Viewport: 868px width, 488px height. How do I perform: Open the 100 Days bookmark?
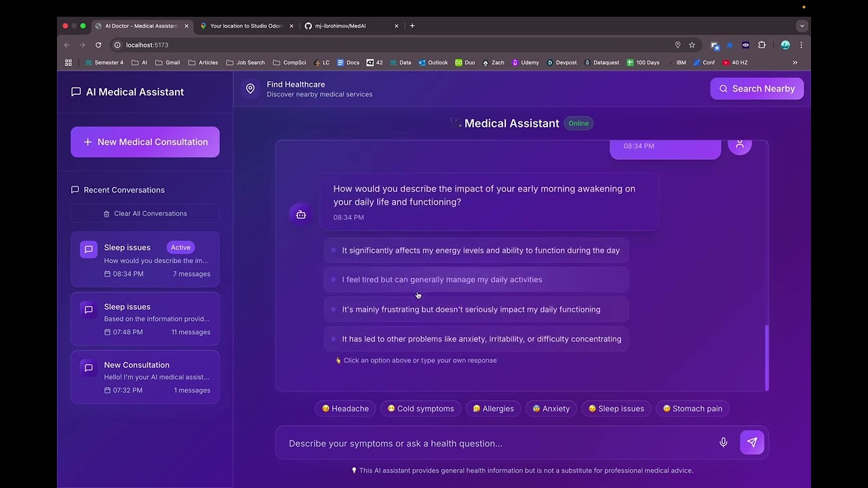[643, 62]
